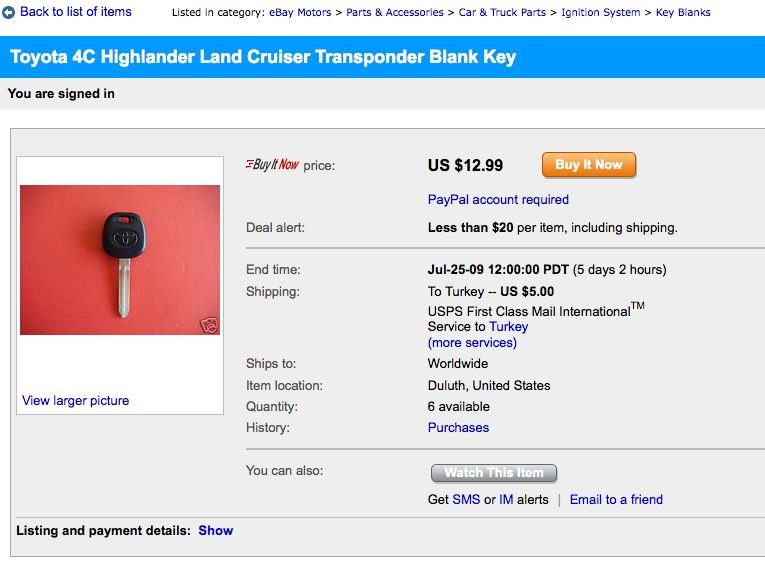Image resolution: width=765 pixels, height=572 pixels.
Task: Open the eBay Motors category breadcrumb
Action: click(x=300, y=13)
